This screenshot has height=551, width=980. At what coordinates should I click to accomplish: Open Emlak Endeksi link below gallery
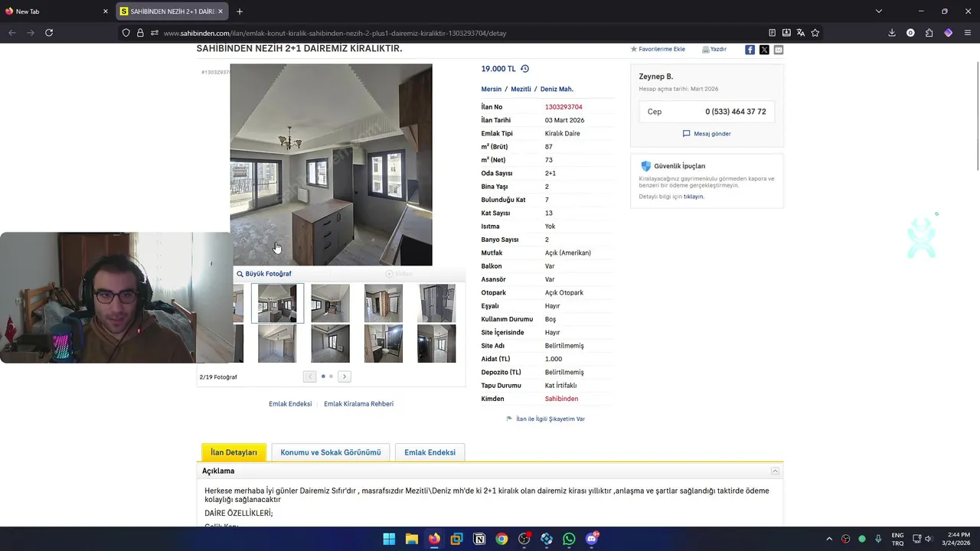(x=290, y=404)
